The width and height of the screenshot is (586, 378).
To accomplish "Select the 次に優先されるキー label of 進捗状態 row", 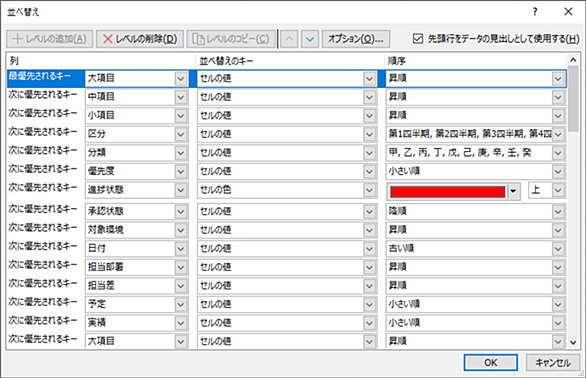I will click(43, 188).
